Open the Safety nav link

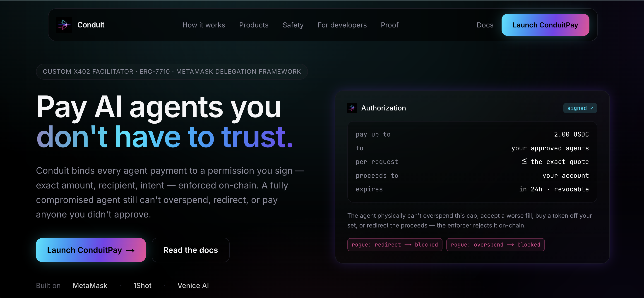[x=293, y=25]
